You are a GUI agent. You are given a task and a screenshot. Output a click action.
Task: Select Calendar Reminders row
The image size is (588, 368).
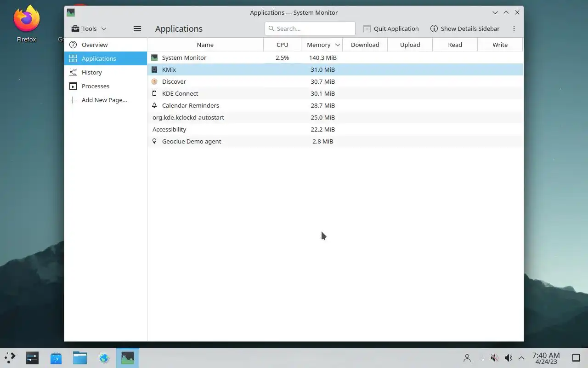[335, 105]
